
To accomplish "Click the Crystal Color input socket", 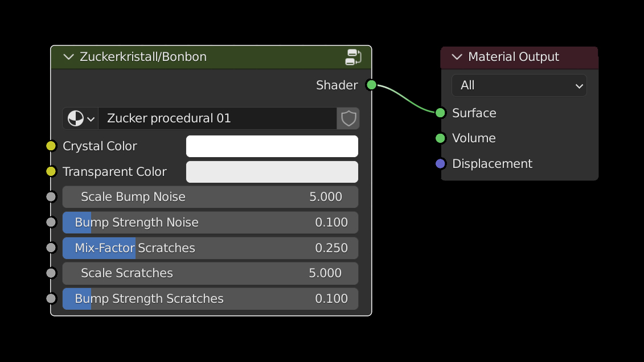I will pyautogui.click(x=51, y=146).
